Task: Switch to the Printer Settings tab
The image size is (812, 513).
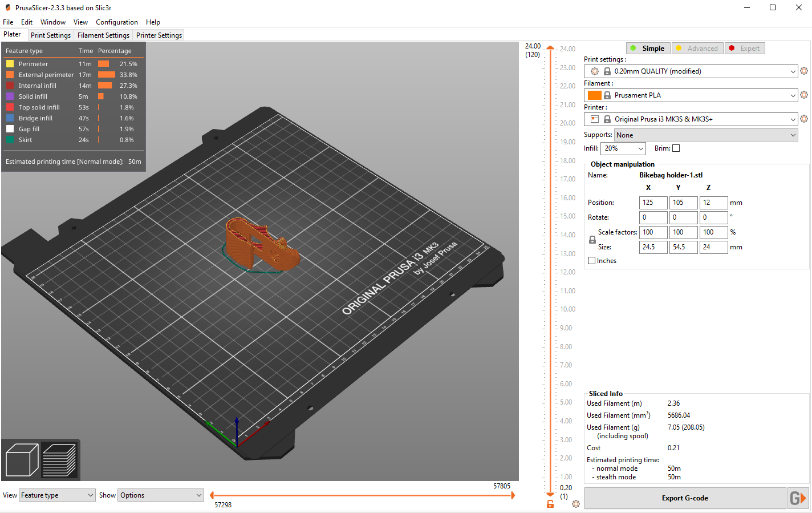Action: 159,35
